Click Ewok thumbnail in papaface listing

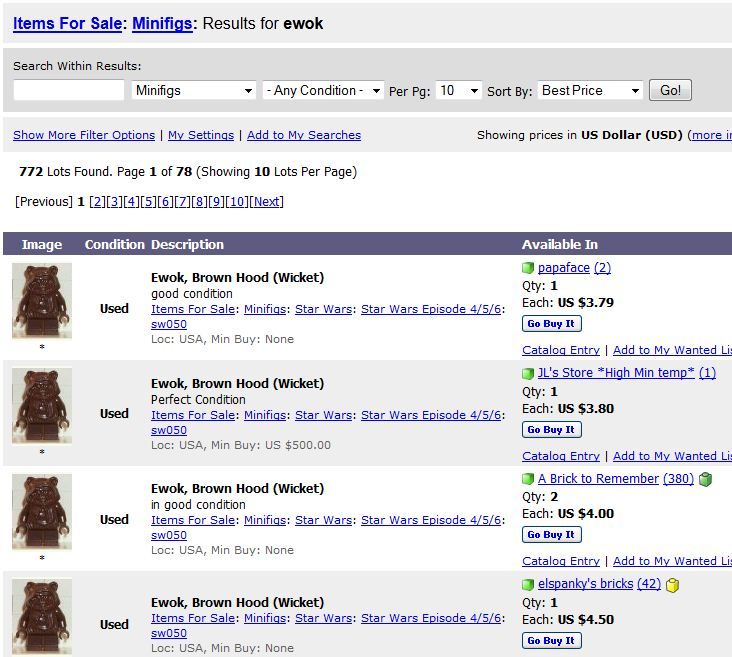pos(42,300)
